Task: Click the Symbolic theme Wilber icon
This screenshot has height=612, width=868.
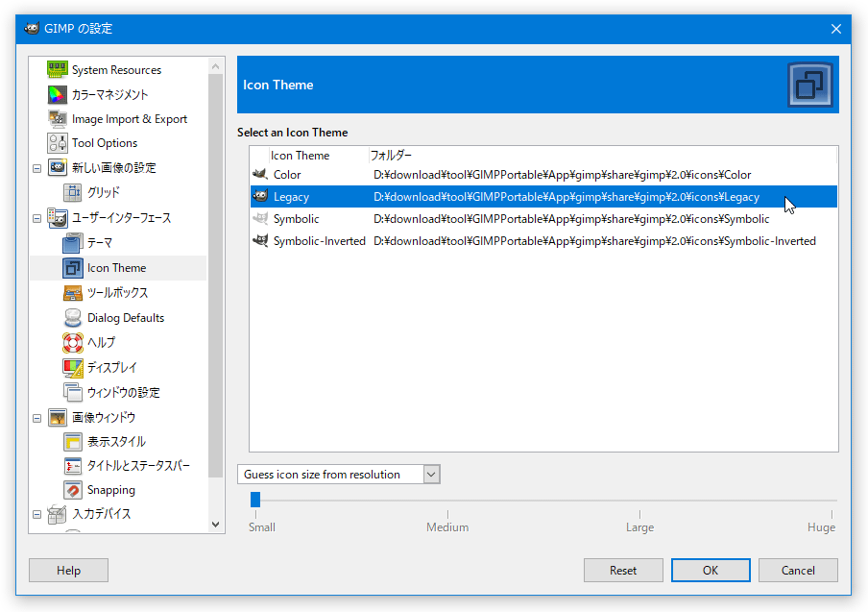Action: [x=260, y=218]
